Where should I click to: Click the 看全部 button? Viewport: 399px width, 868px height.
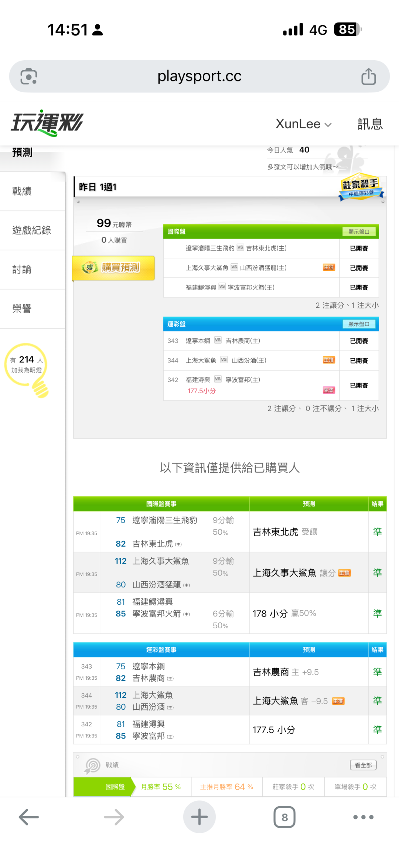(363, 765)
